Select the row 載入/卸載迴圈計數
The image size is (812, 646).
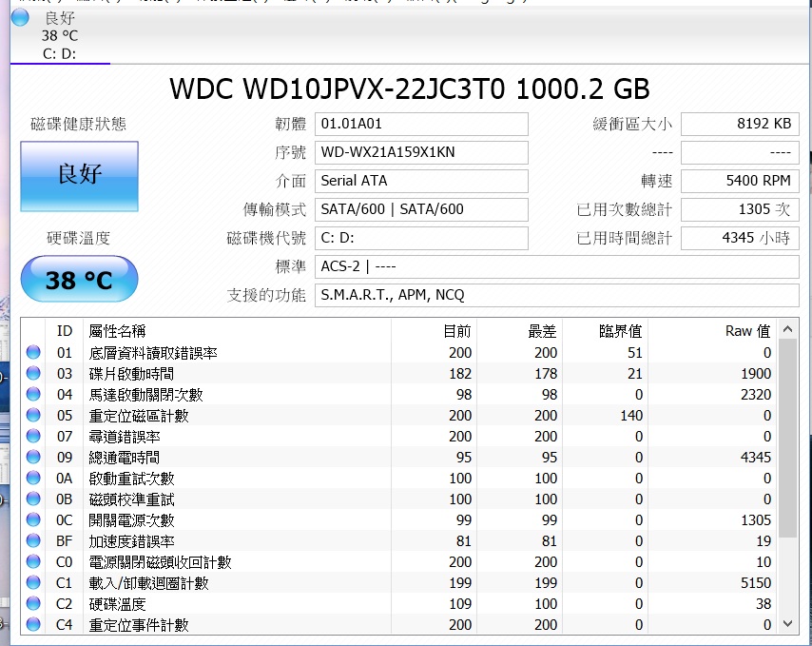click(x=399, y=583)
